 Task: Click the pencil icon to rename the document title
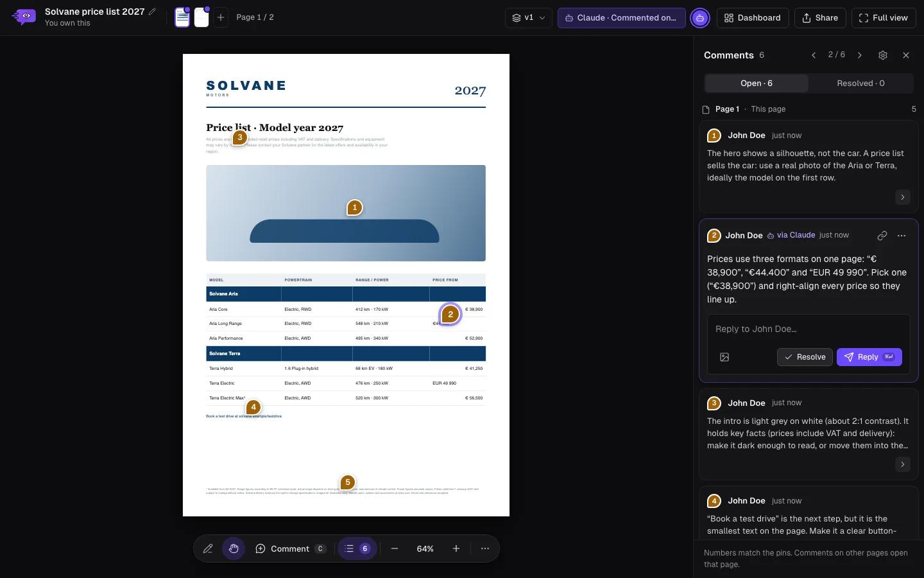pos(152,12)
